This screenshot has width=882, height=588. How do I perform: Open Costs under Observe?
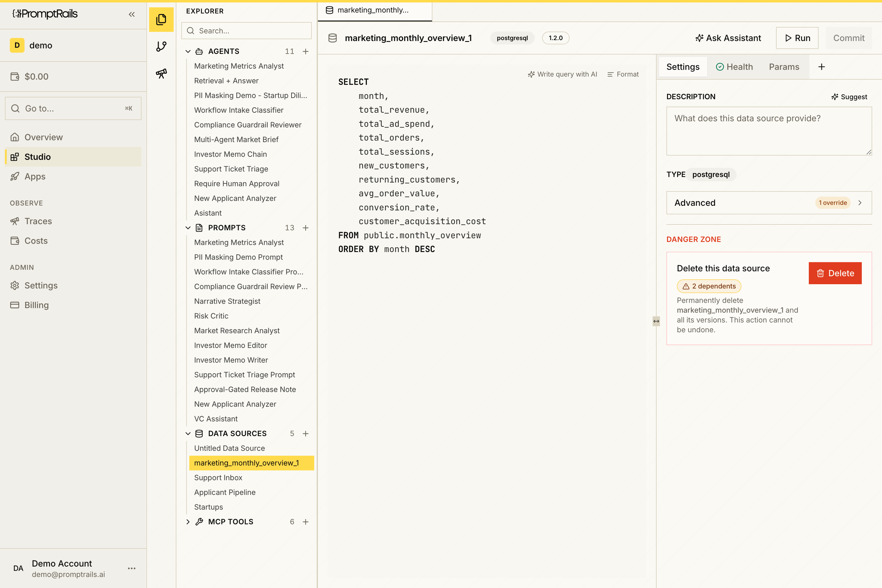[x=73, y=241]
